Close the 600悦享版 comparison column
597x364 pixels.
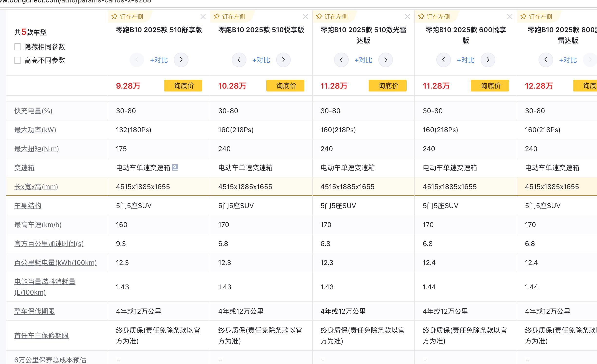(510, 17)
